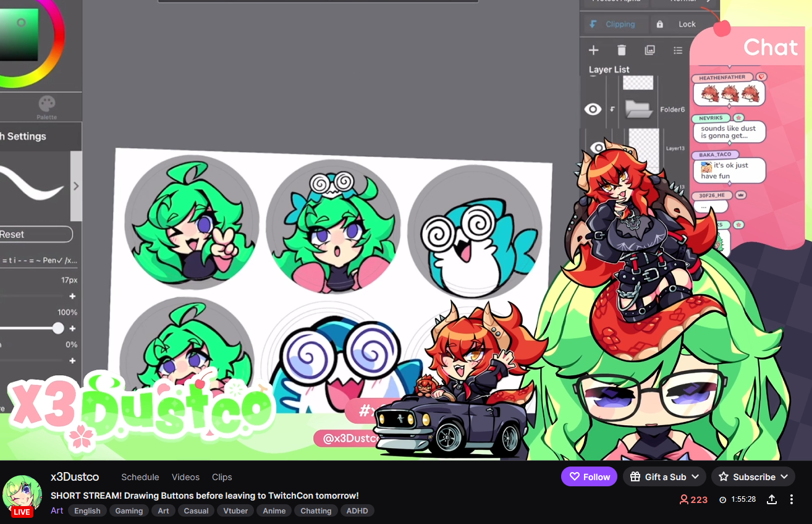812x524 pixels.
Task: Open the Palette icon
Action: pos(47,106)
